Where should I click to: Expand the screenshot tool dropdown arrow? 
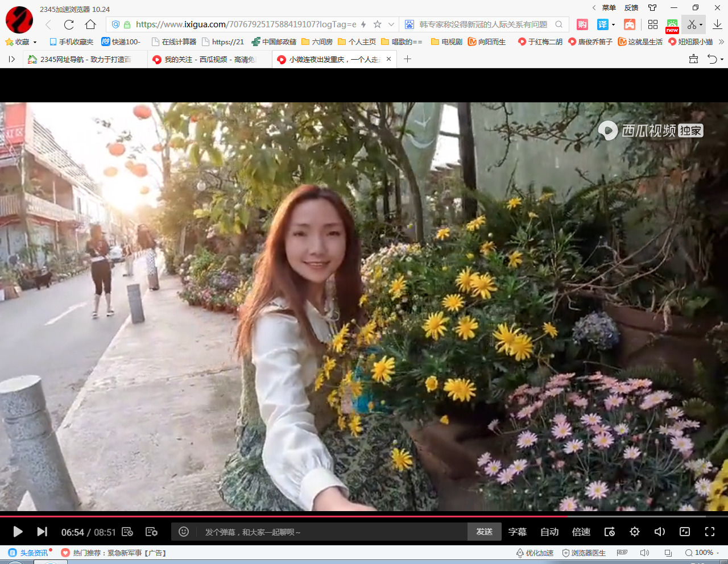click(x=701, y=25)
